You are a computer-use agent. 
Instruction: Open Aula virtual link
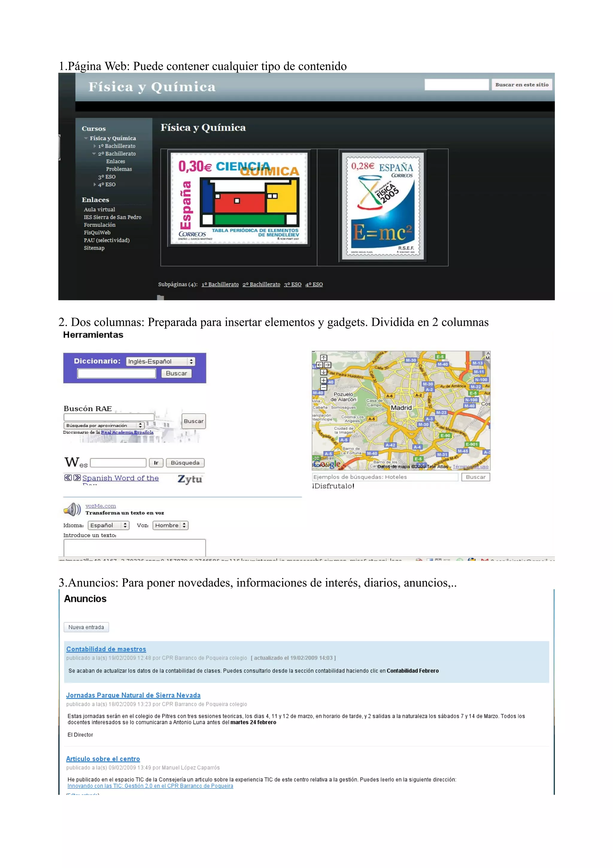(x=99, y=209)
